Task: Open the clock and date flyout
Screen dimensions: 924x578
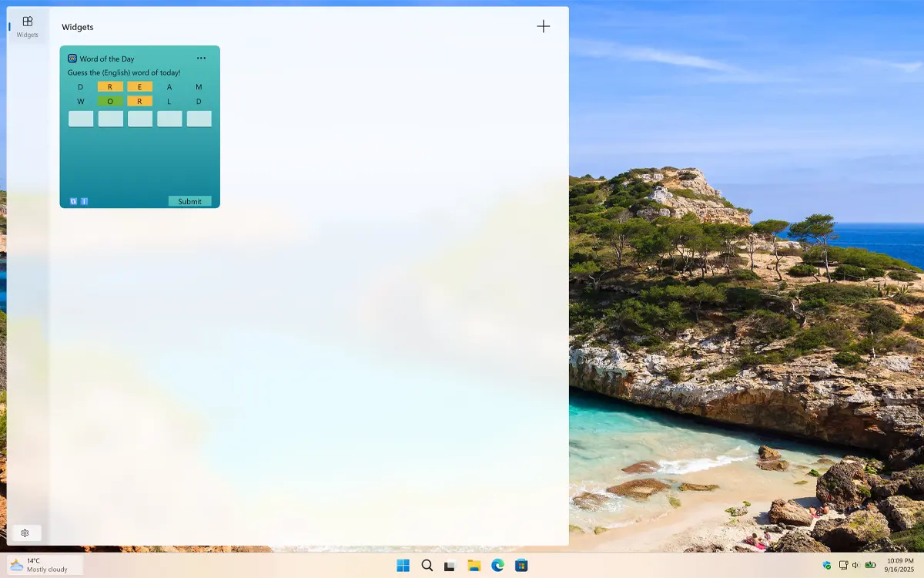Action: click(x=899, y=565)
